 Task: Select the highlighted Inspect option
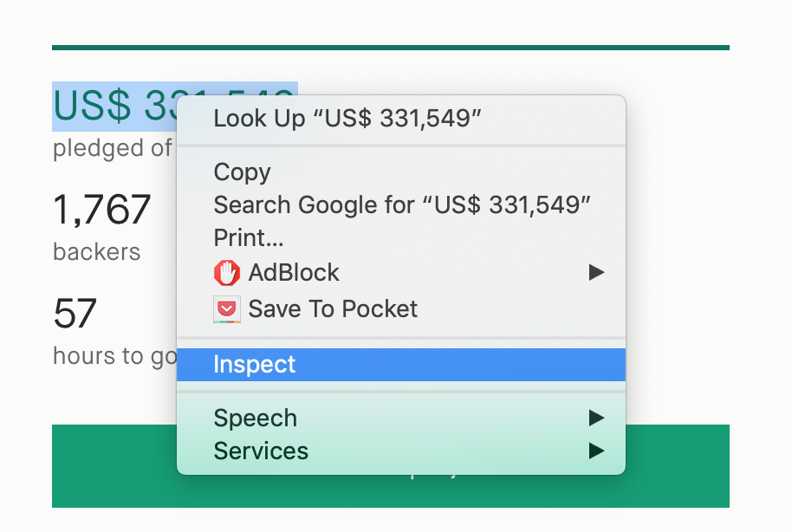[x=401, y=364]
